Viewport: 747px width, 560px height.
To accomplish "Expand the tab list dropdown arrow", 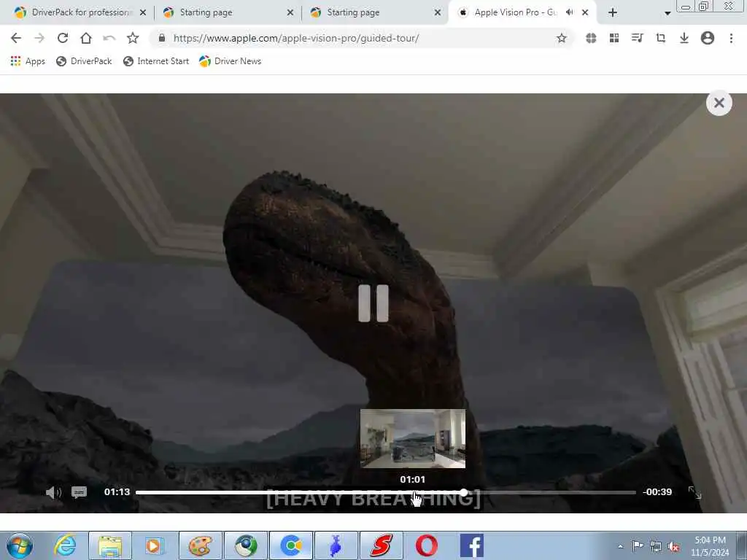I will (x=667, y=13).
